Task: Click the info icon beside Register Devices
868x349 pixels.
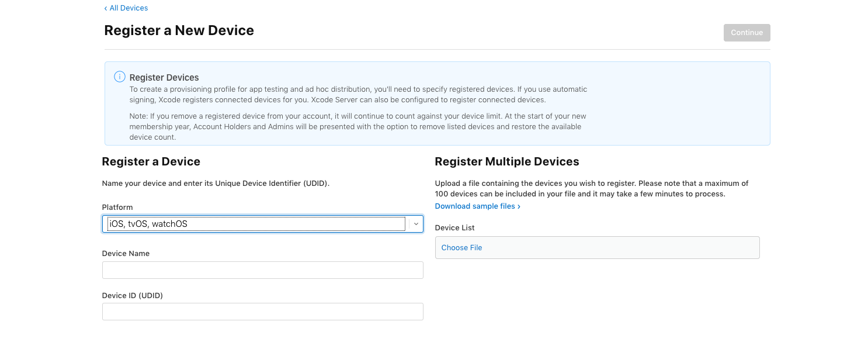Action: (x=120, y=77)
